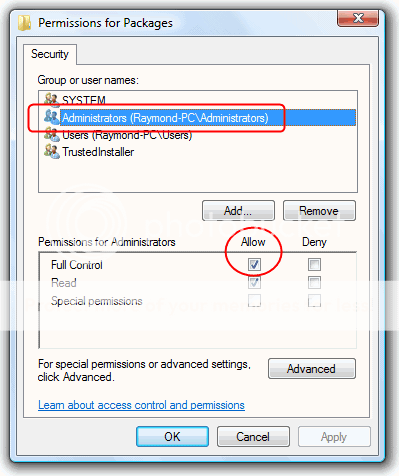The image size is (399, 476).
Task: Click the Remove button
Action: click(319, 211)
